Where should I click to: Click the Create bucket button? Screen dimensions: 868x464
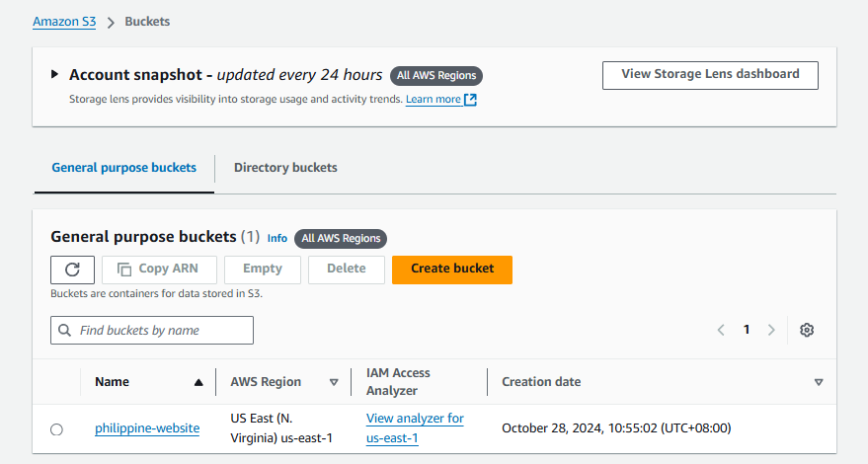pos(451,270)
